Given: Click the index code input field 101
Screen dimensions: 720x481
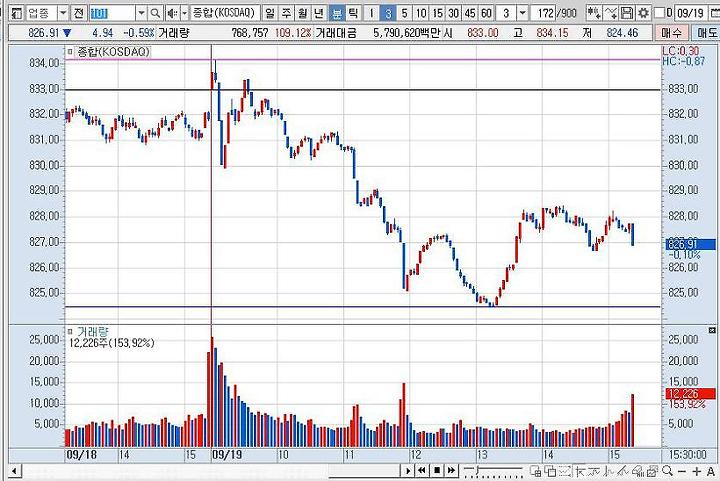Looking at the screenshot, I should (x=112, y=13).
